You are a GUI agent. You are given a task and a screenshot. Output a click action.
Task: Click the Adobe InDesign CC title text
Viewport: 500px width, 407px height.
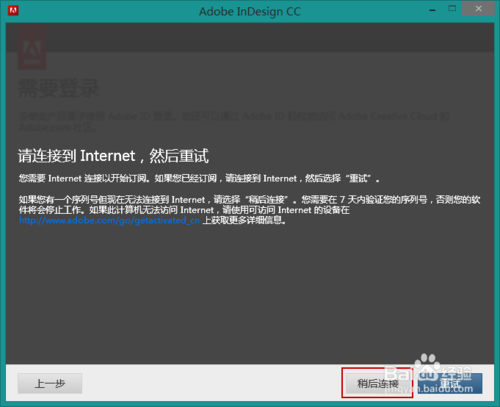tap(250, 12)
